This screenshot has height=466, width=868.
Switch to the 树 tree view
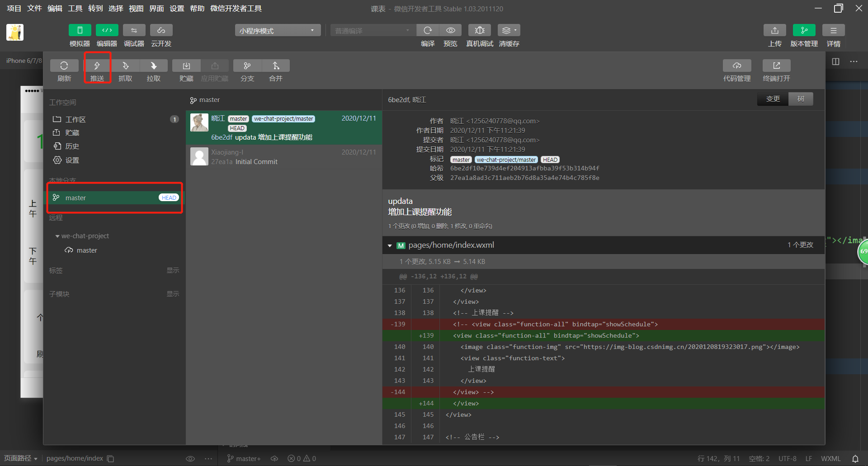pyautogui.click(x=801, y=99)
